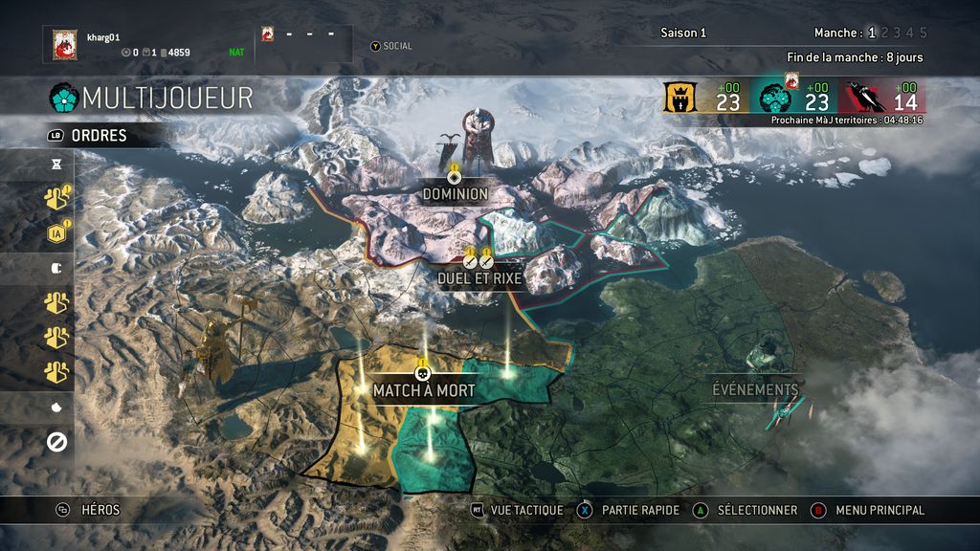Screen dimensions: 980x551
Task: Open the ÉVÉNEMENTS section on map
Action: [x=755, y=390]
